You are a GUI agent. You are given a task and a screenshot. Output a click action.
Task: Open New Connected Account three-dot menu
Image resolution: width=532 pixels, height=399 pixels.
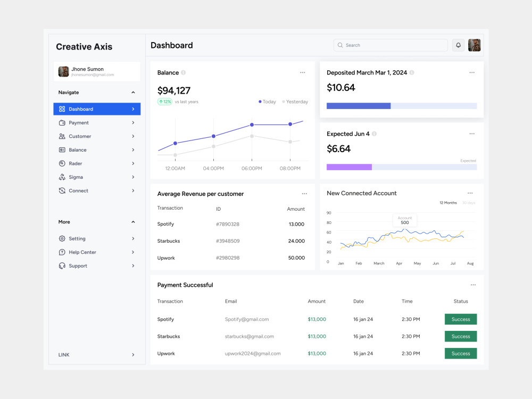pos(470,193)
